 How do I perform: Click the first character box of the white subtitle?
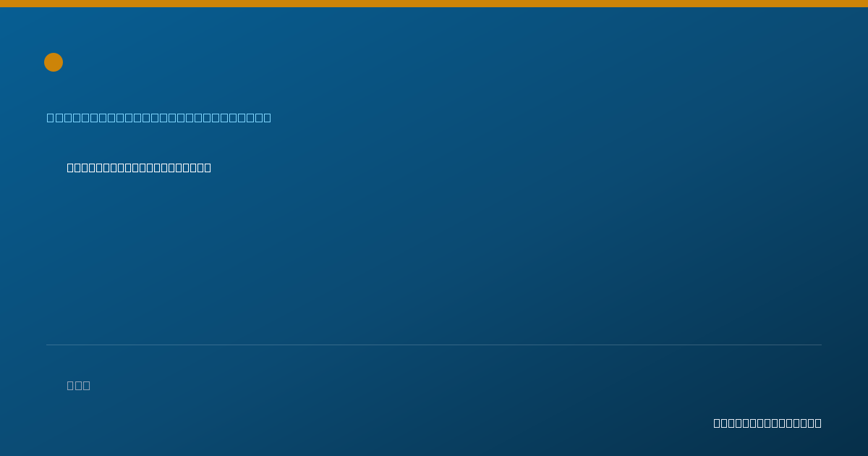70,167
